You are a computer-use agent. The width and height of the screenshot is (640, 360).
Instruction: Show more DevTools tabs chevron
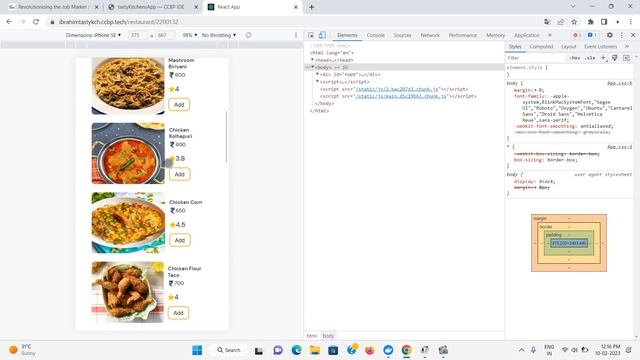click(550, 35)
